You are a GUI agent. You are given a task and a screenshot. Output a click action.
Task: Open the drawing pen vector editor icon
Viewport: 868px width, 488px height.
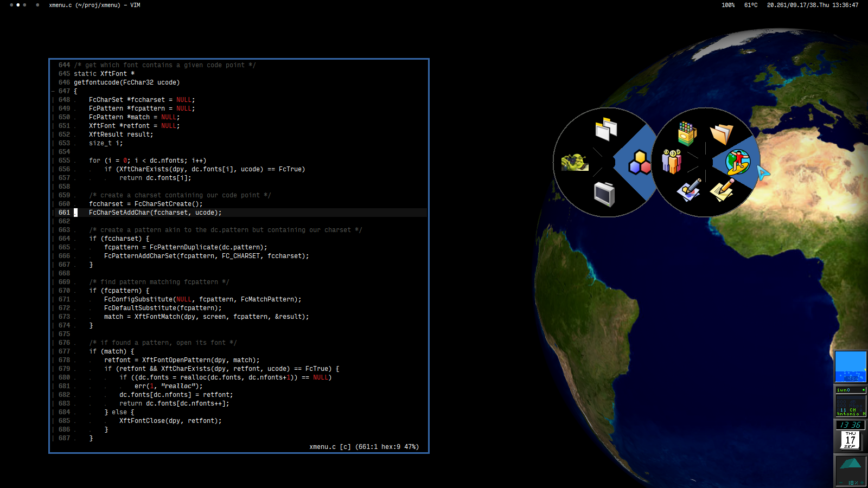[689, 190]
